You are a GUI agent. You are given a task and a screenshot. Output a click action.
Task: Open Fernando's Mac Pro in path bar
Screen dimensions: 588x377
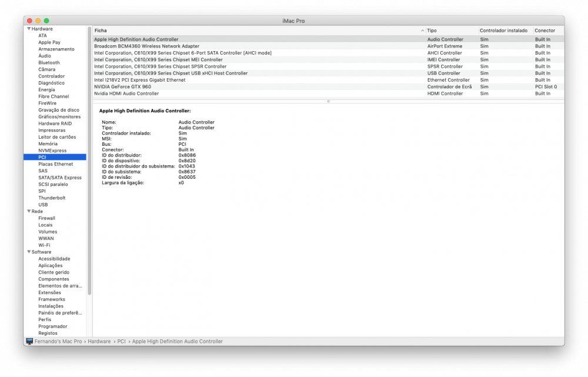58,341
